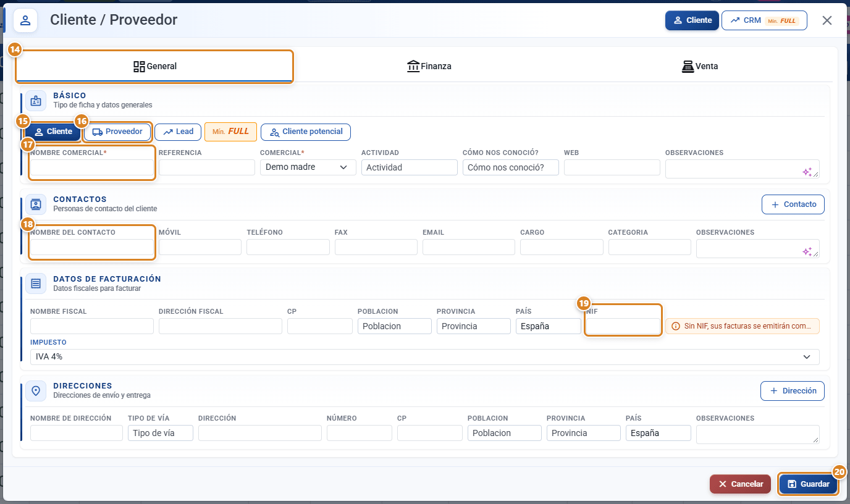
Task: Click the Mín. FULL badge beside Lead
Action: pyautogui.click(x=230, y=132)
